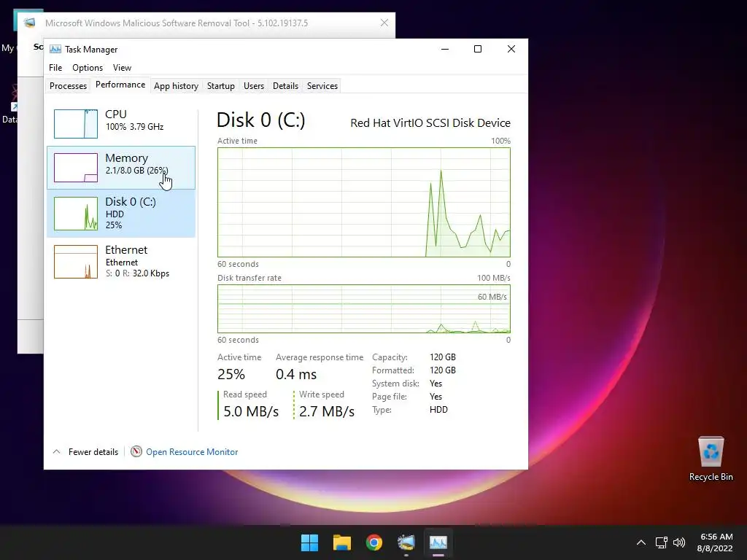The image size is (747, 560).
Task: Click the Malicious Software Removal Tool title icon
Action: [29, 23]
